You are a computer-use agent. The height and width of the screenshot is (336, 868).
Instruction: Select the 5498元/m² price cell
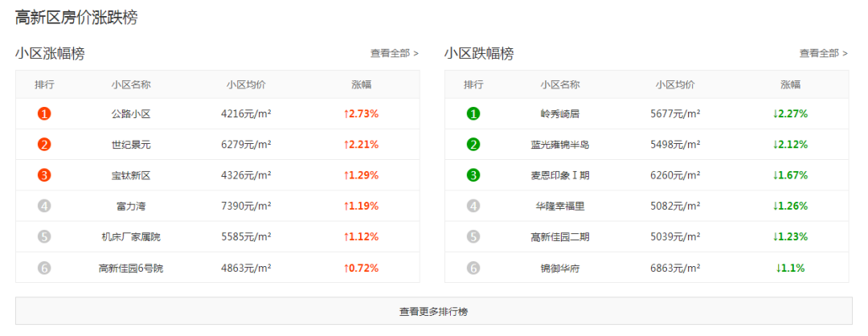[675, 145]
